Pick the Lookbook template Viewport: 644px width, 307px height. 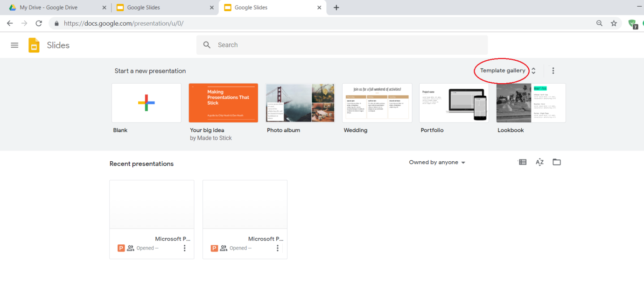point(531,103)
